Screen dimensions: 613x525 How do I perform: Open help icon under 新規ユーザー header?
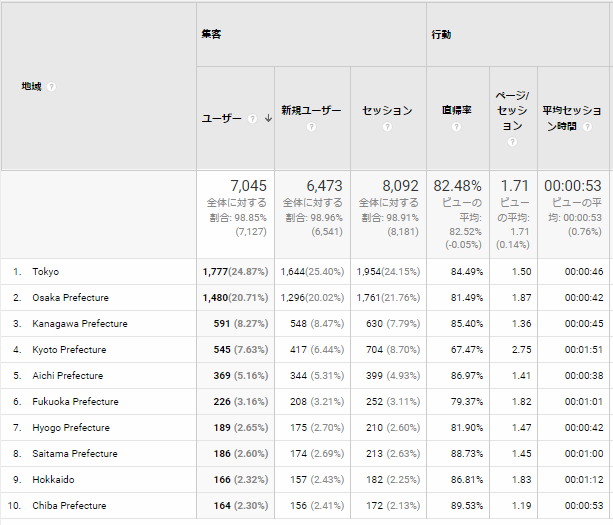311,127
